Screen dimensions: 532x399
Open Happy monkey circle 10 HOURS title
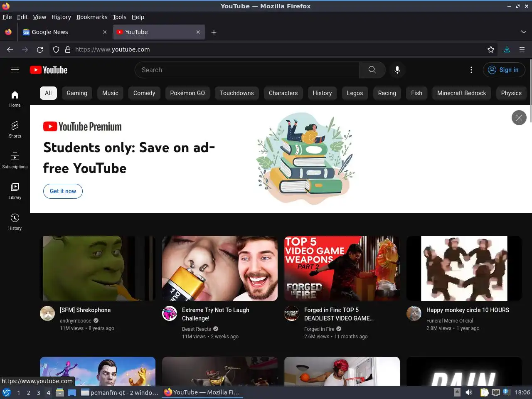(468, 310)
